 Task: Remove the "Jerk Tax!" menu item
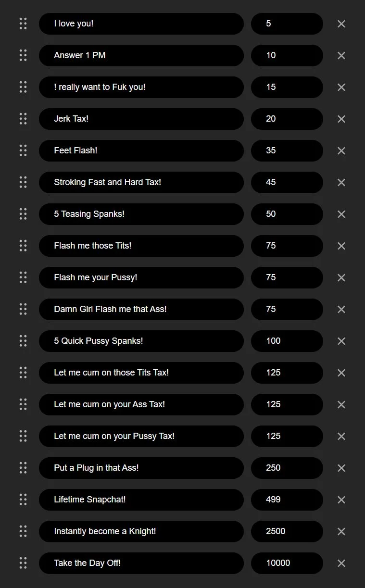(341, 119)
